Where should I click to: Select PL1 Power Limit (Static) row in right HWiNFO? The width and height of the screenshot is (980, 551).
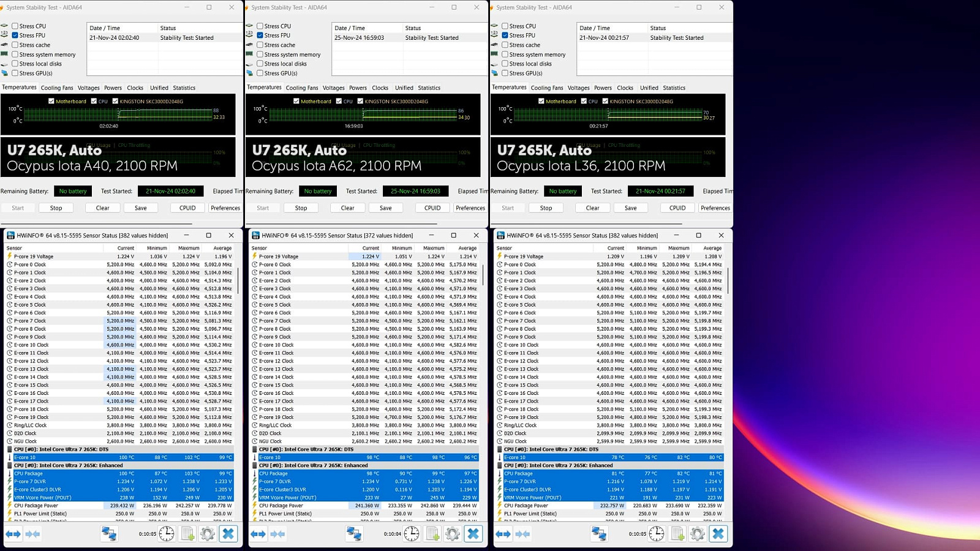[610, 514]
